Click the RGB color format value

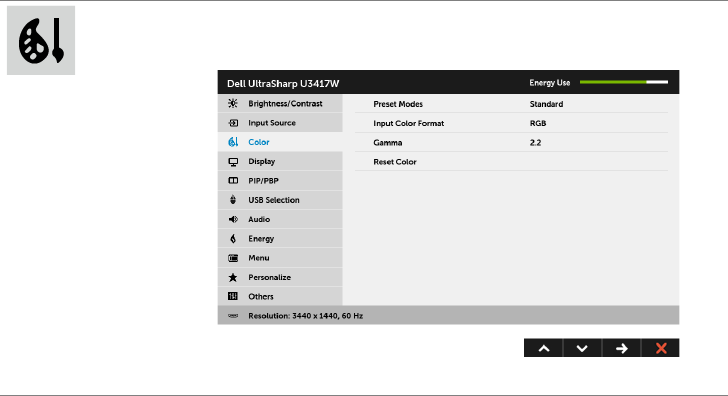538,123
